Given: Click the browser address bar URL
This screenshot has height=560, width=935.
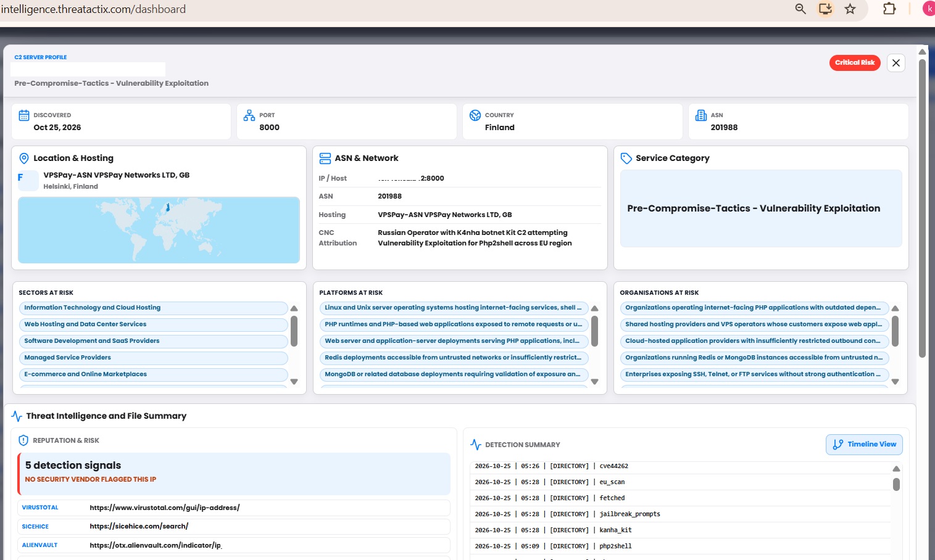Looking at the screenshot, I should (93, 9).
